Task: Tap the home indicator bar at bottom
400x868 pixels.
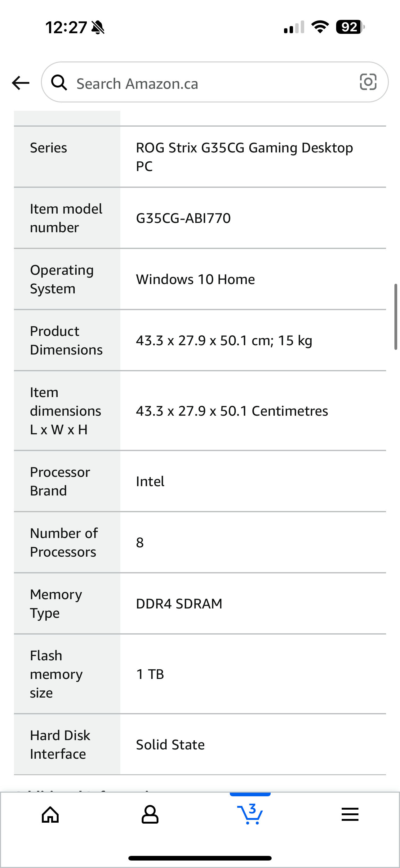Action: pos(200,858)
